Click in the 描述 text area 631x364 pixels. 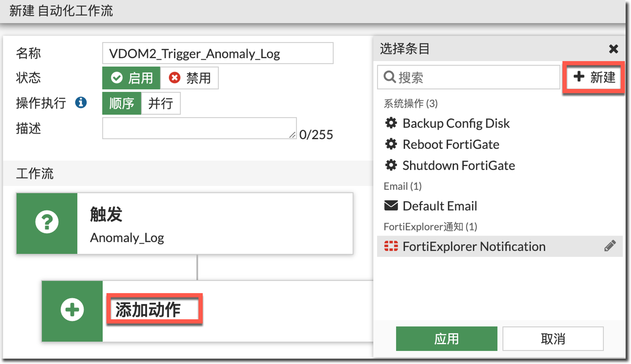(x=199, y=128)
